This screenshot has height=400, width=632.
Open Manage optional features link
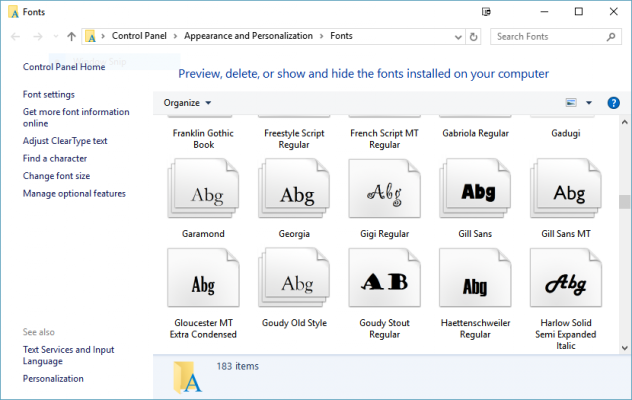click(74, 194)
